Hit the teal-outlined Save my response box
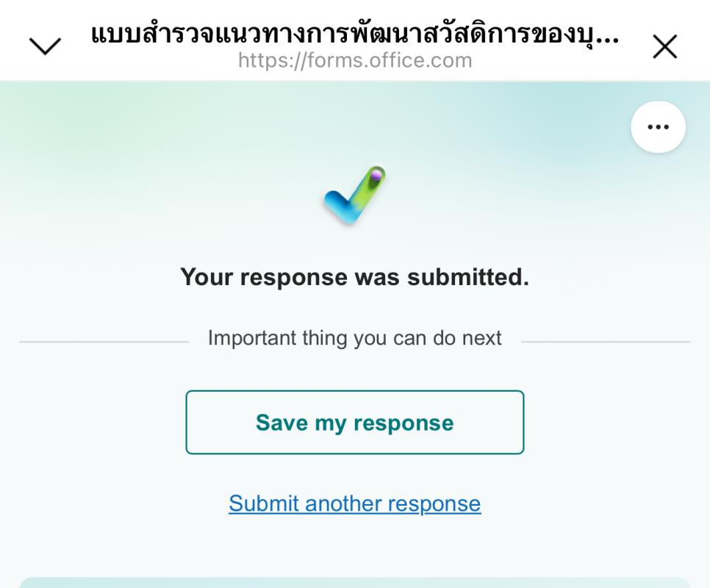This screenshot has height=588, width=710. tap(354, 423)
